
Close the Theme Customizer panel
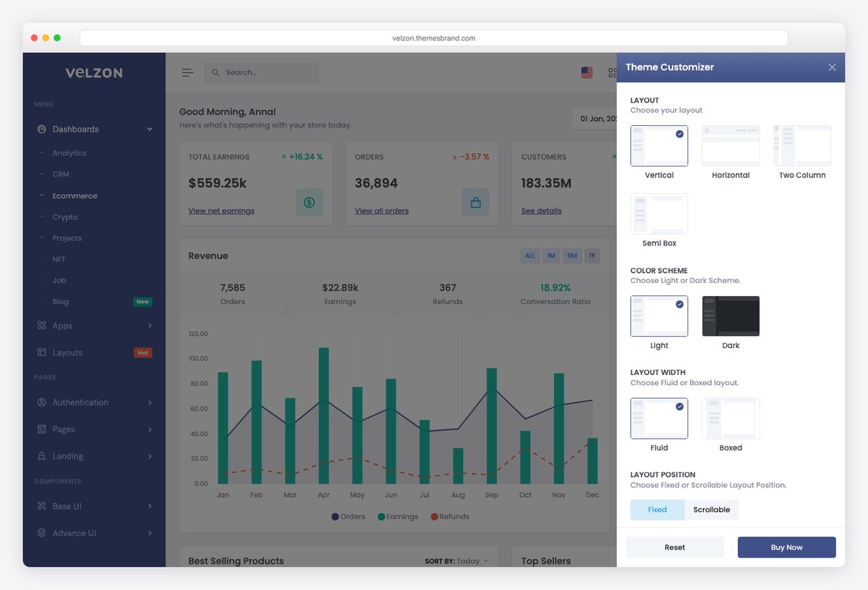tap(832, 67)
